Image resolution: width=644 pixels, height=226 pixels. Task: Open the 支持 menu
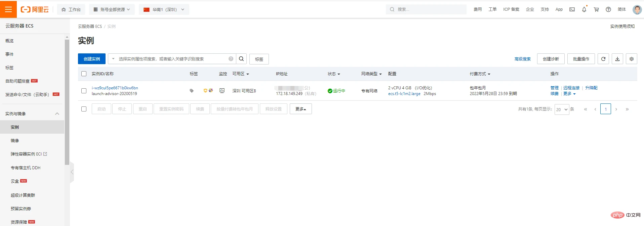(545, 9)
